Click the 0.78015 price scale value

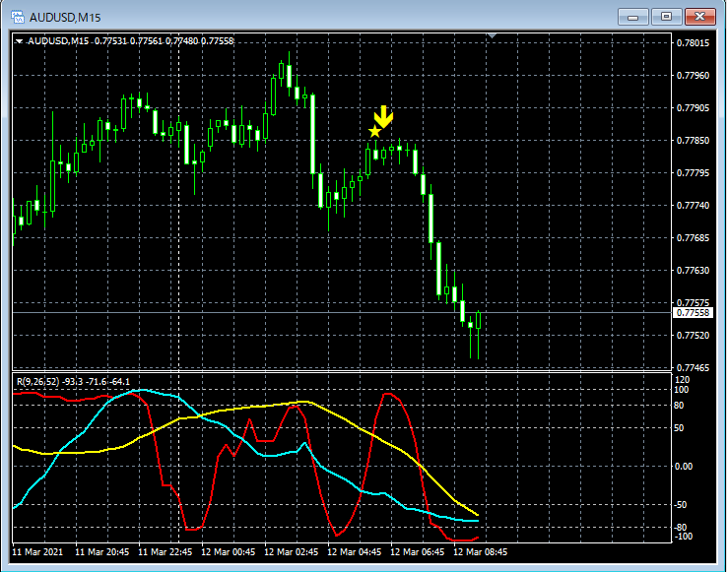click(x=693, y=43)
